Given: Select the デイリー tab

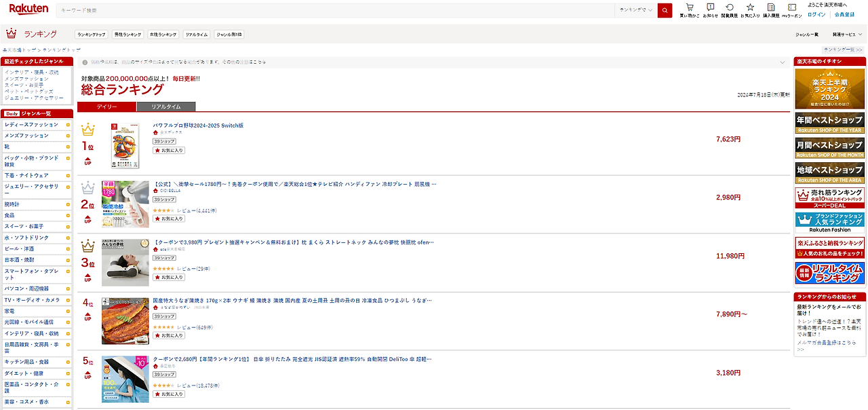Looking at the screenshot, I should [107, 107].
